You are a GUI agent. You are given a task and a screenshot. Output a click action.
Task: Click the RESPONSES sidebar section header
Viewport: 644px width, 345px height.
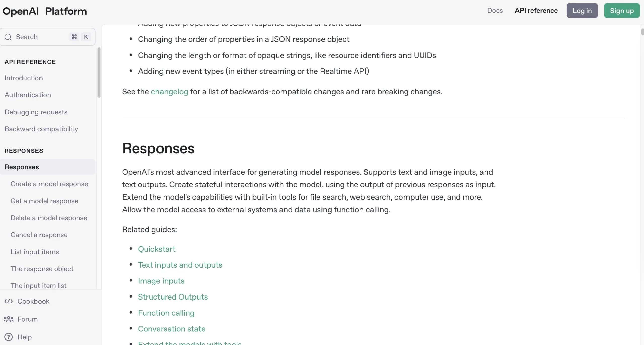click(24, 151)
